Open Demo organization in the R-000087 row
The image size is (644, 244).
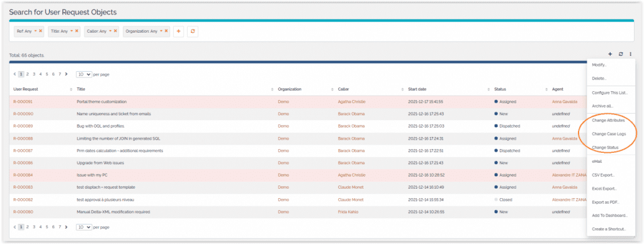tap(283, 150)
